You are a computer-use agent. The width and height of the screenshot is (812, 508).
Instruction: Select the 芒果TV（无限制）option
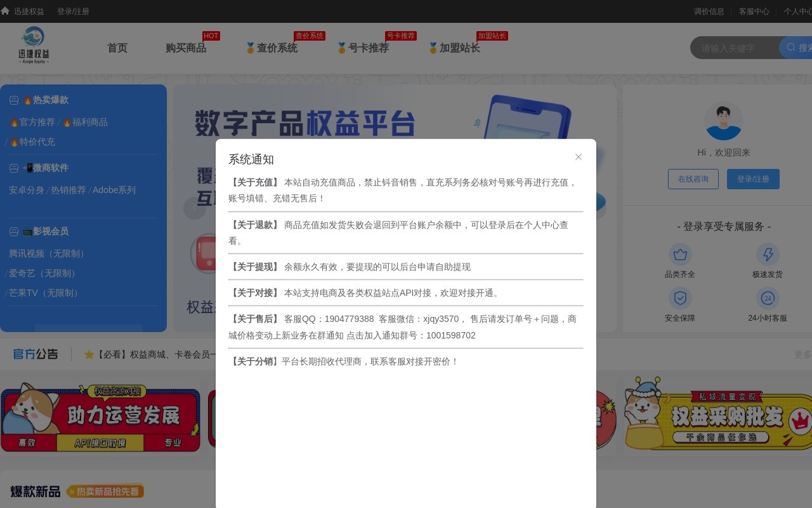pyautogui.click(x=42, y=293)
